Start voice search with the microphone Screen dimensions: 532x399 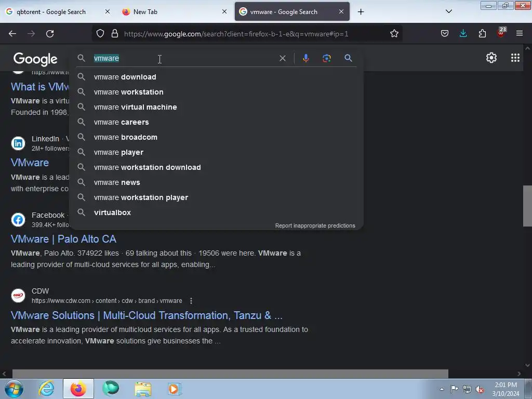(305, 58)
